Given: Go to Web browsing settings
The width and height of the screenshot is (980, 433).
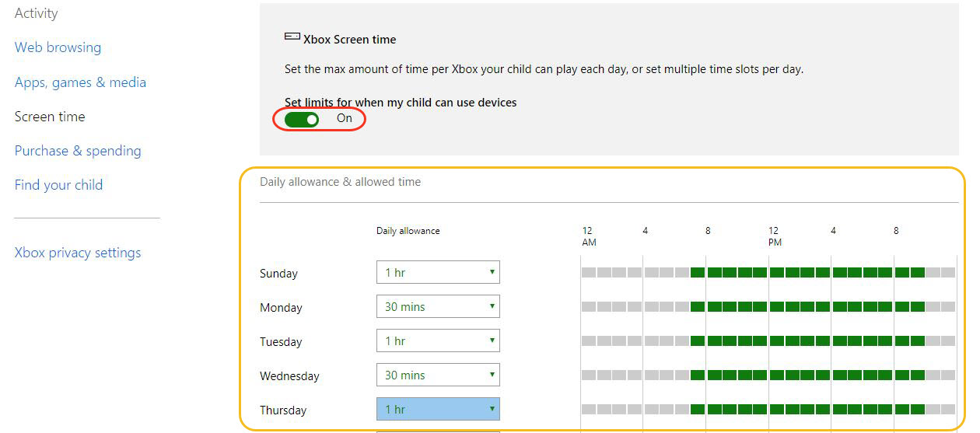Looking at the screenshot, I should (x=58, y=47).
